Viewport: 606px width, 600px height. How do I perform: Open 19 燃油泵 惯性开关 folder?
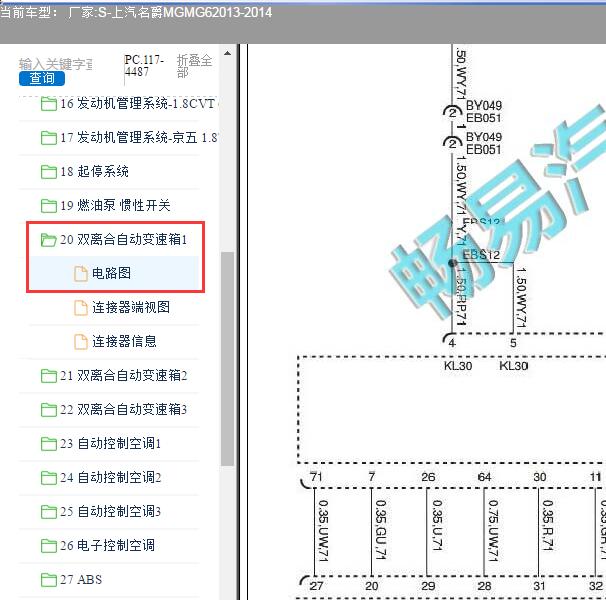point(115,206)
